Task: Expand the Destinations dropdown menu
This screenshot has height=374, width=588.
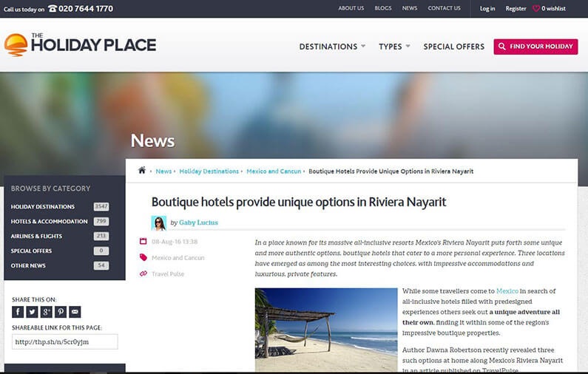Action: pos(332,47)
